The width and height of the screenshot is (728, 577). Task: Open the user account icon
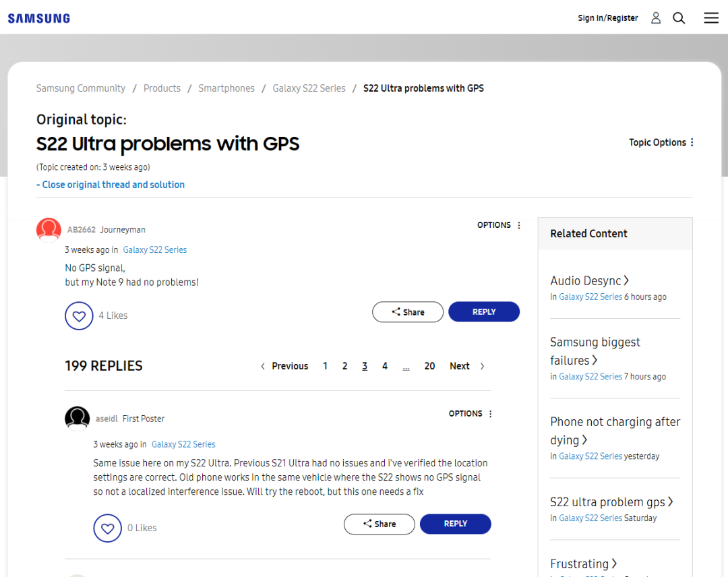click(x=656, y=18)
